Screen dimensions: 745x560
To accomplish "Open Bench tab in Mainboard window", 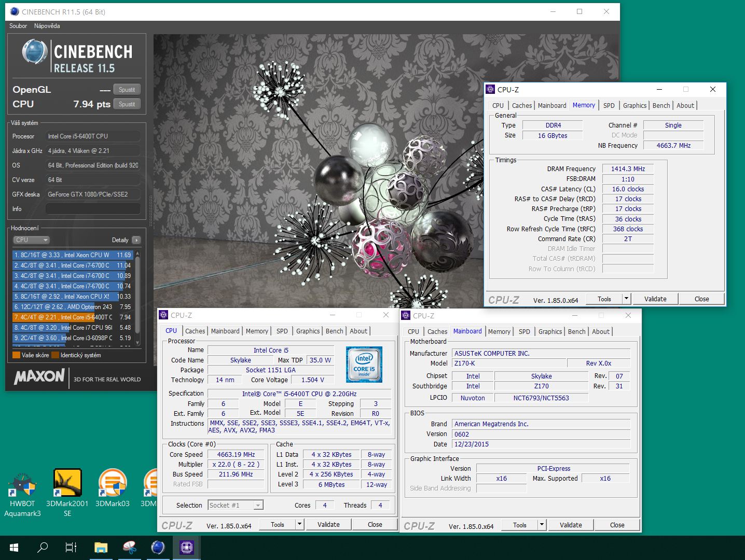I will coord(576,331).
